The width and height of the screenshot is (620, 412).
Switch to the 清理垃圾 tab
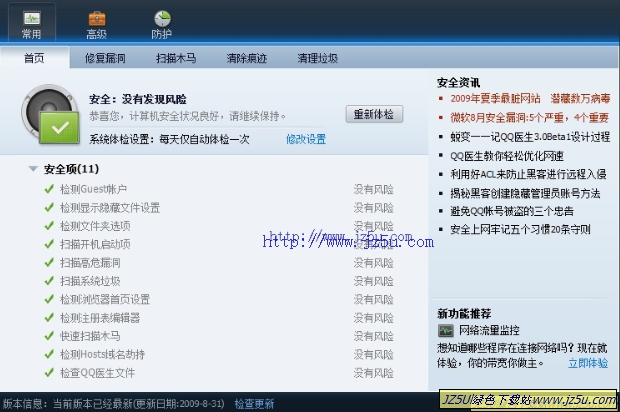(318, 59)
